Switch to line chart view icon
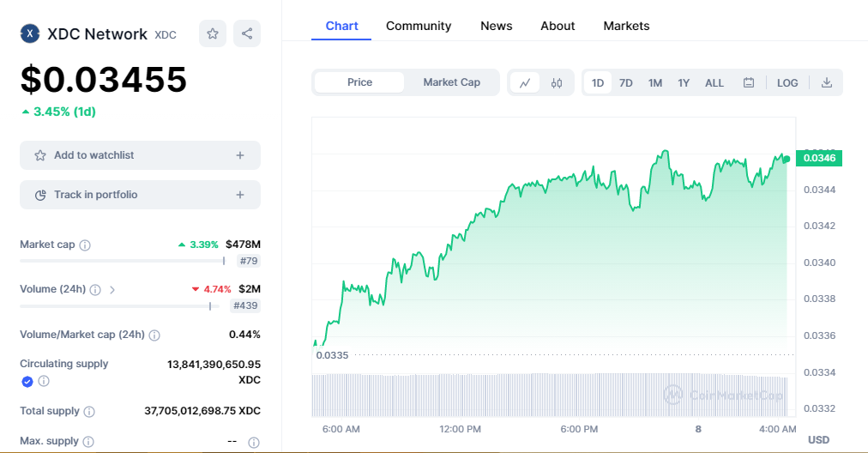Image resolution: width=868 pixels, height=453 pixels. [525, 83]
